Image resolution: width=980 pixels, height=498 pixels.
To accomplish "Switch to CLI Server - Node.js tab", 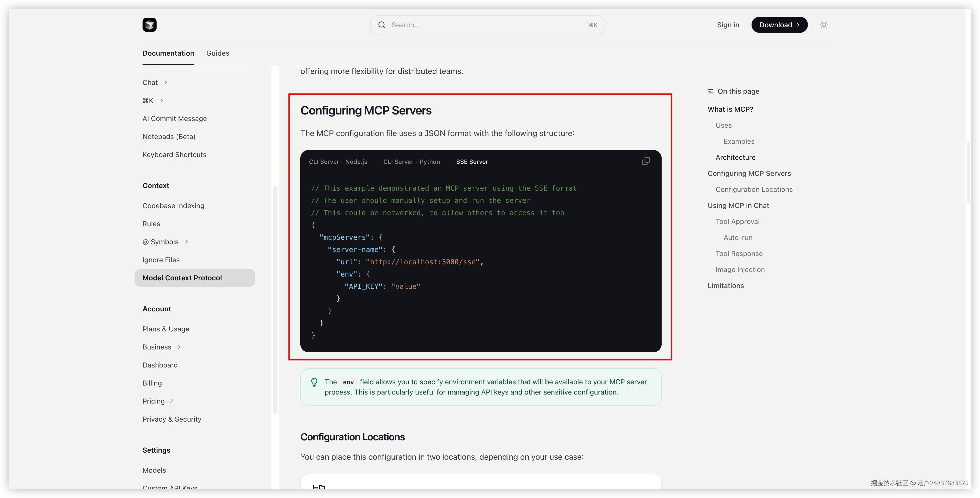I will [338, 162].
